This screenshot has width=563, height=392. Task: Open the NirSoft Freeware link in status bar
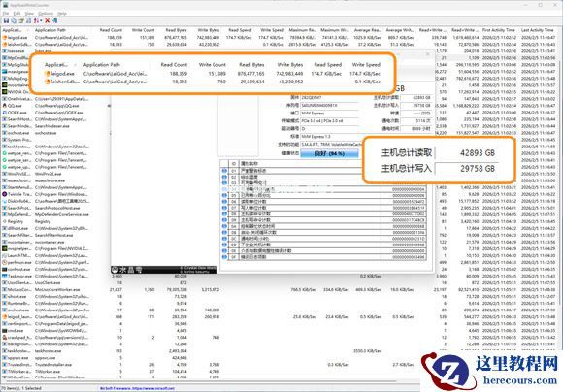tap(137, 388)
